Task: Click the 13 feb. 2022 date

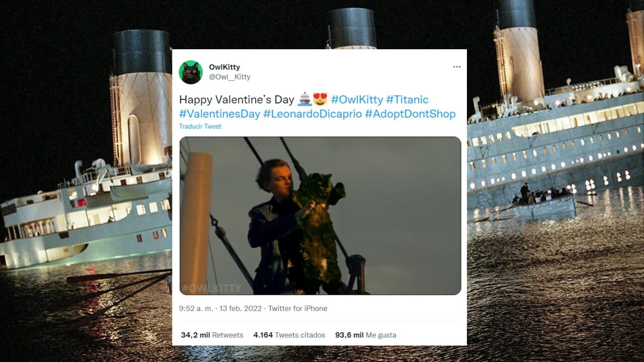Action: coord(240,309)
